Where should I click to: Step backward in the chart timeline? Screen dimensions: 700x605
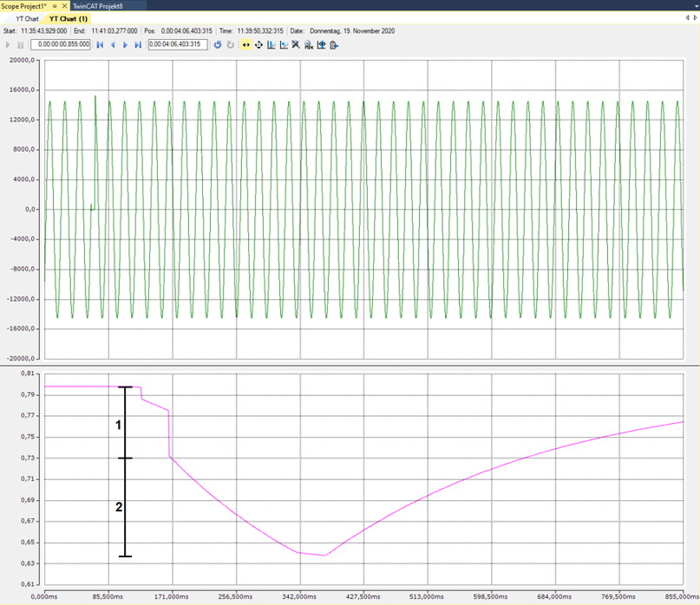[113, 44]
